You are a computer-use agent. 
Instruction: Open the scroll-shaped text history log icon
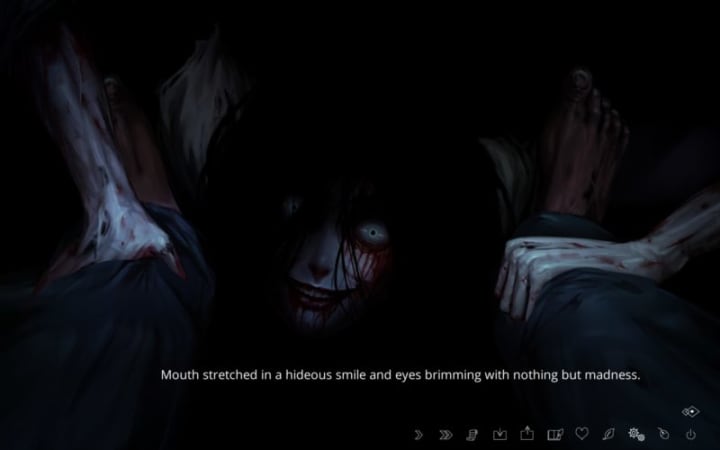click(x=472, y=434)
